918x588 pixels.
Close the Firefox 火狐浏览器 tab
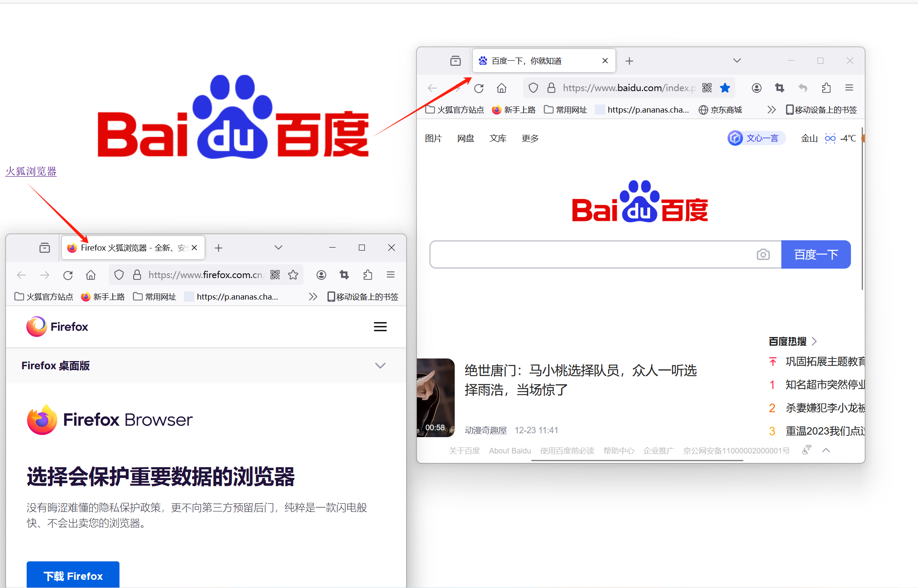click(x=194, y=248)
